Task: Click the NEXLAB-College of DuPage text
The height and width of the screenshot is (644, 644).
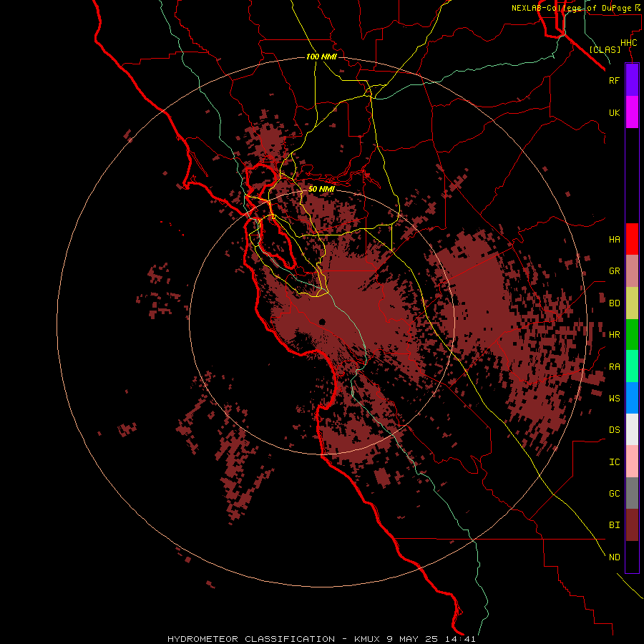Action: pos(571,8)
